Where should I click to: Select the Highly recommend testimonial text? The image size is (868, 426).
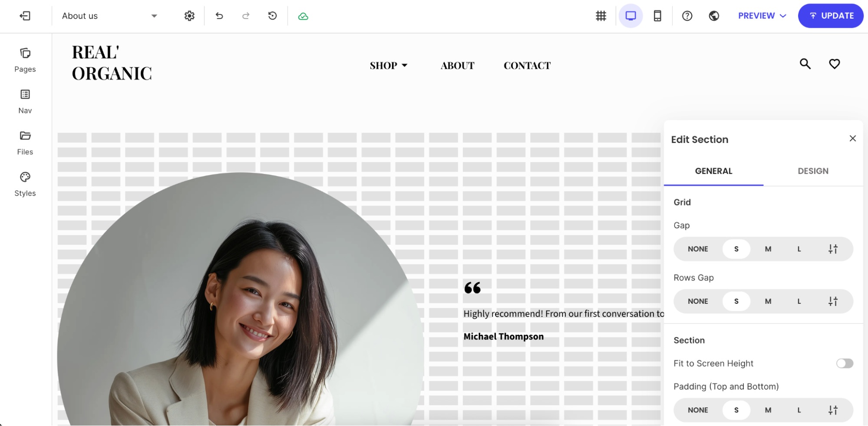[564, 314]
